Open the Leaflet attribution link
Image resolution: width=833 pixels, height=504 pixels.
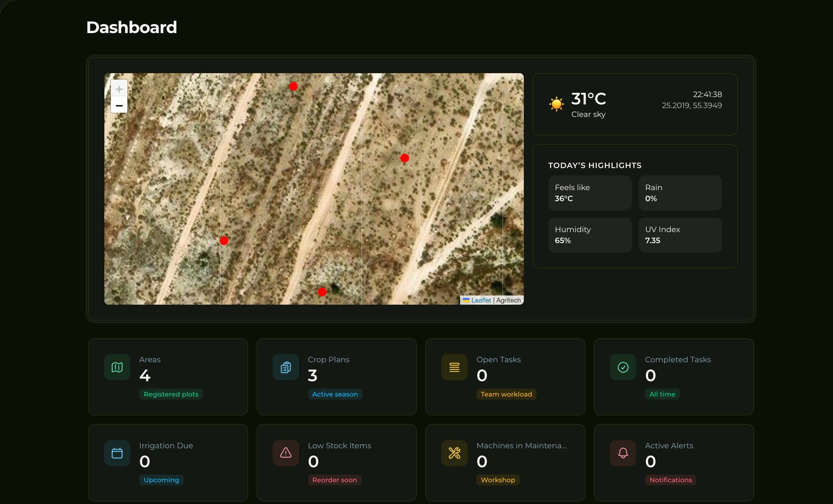pos(480,300)
